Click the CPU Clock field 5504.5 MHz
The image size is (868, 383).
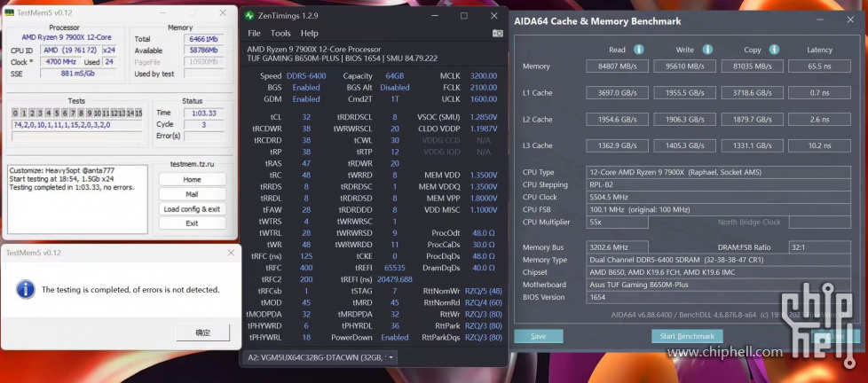719,197
